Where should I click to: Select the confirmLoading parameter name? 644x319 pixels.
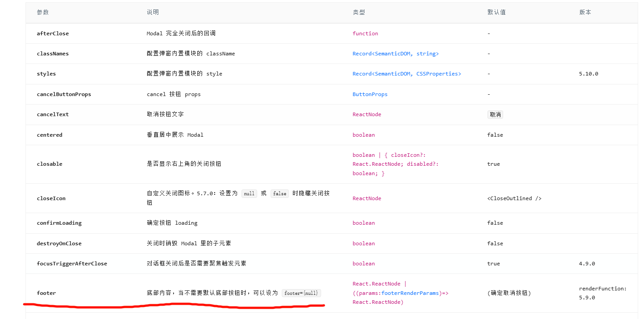[59, 223]
